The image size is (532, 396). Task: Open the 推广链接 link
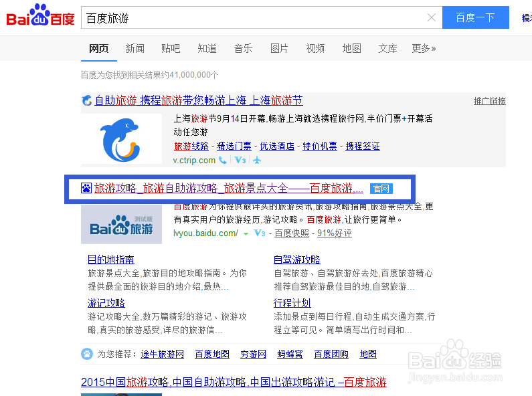pos(489,101)
